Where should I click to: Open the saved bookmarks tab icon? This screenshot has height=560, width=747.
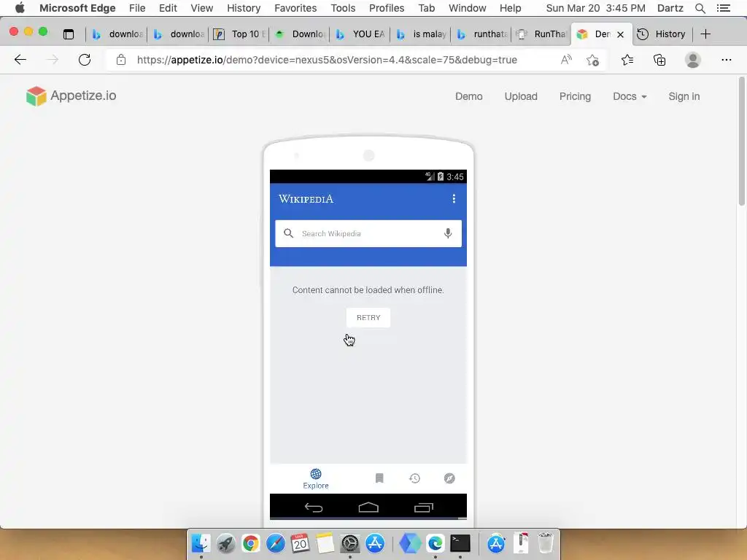tap(379, 478)
